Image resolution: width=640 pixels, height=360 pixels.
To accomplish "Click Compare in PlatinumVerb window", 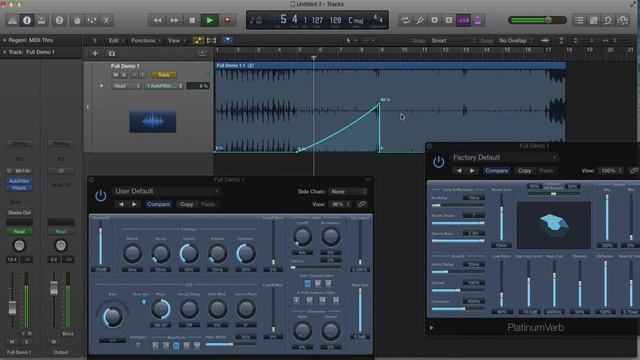I will point(497,171).
